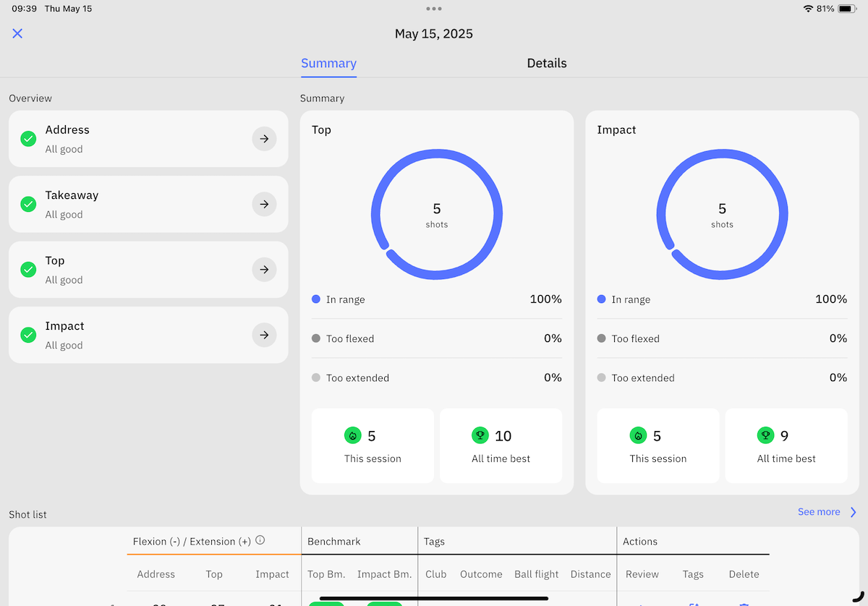Open Address details with its arrow button
This screenshot has height=606, width=868.
click(x=264, y=139)
